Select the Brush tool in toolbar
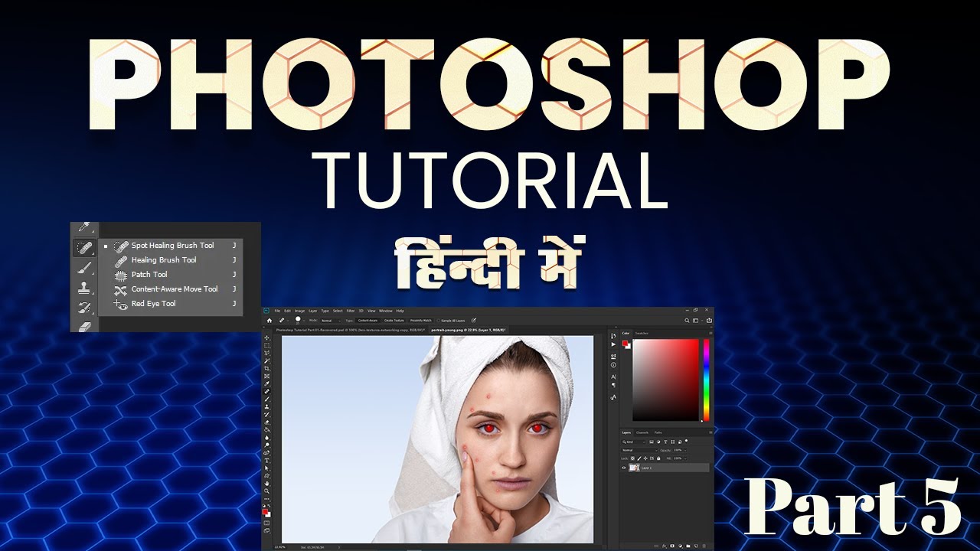 [266, 399]
